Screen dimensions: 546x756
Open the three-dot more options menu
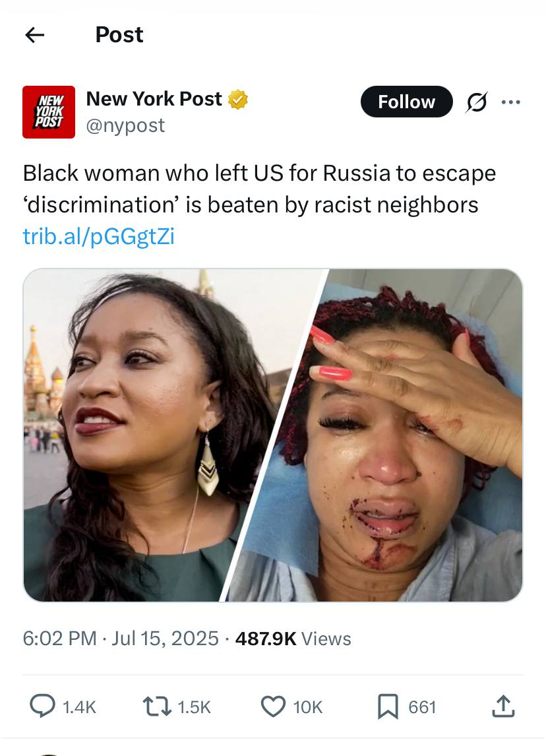pyautogui.click(x=511, y=102)
